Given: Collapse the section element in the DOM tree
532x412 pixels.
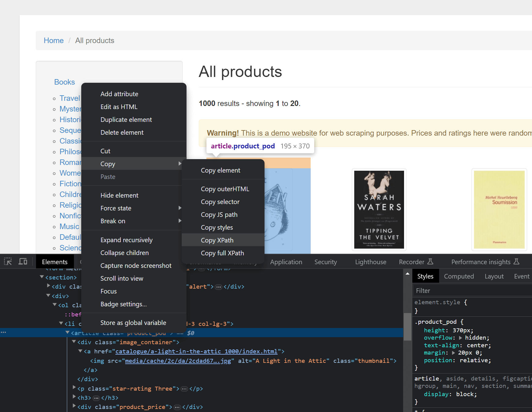Looking at the screenshot, I should (42, 277).
